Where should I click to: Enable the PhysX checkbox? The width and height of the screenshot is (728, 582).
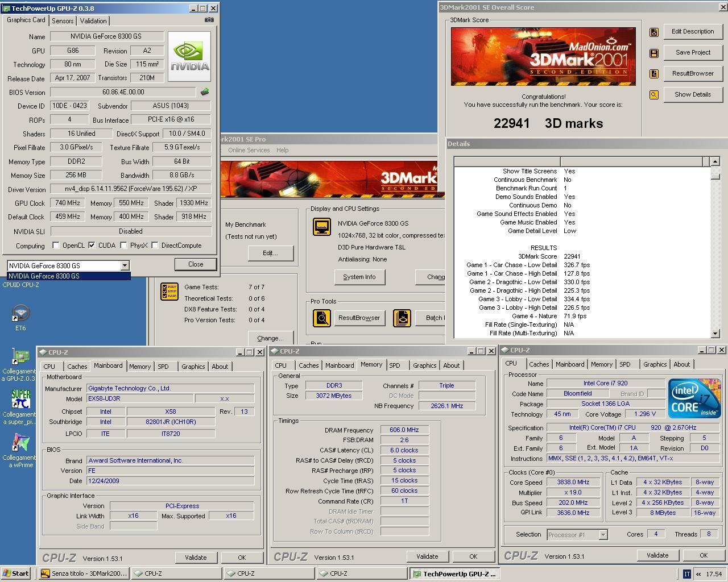pos(123,246)
